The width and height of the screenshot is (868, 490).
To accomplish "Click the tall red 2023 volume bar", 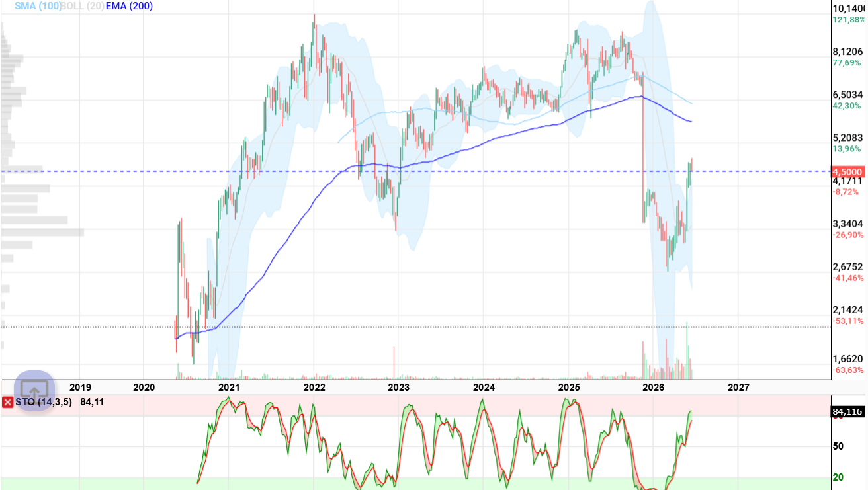I will 395,362.
